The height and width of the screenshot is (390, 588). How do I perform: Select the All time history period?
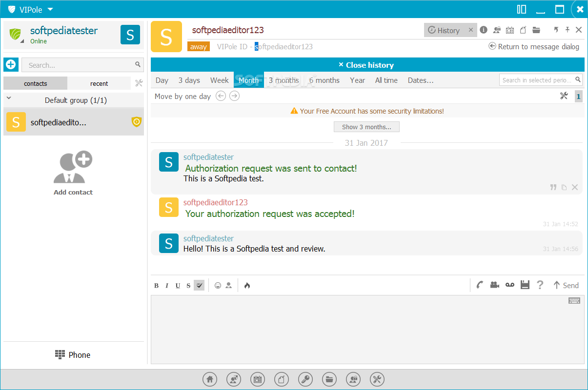click(386, 80)
